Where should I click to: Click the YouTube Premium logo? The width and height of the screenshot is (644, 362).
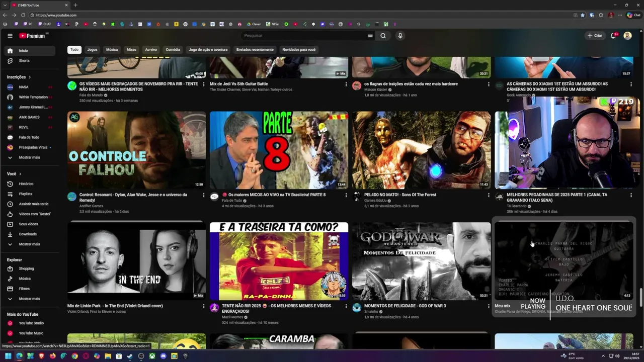(33, 36)
